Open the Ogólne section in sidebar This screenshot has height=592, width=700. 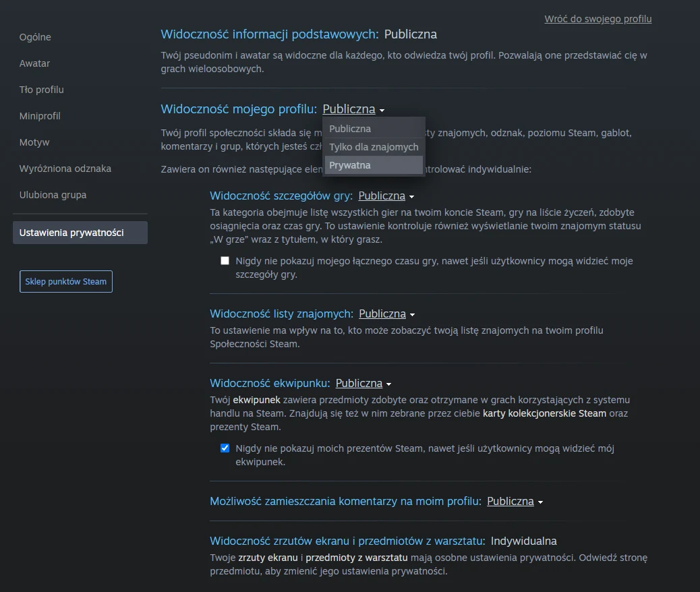[x=34, y=37]
